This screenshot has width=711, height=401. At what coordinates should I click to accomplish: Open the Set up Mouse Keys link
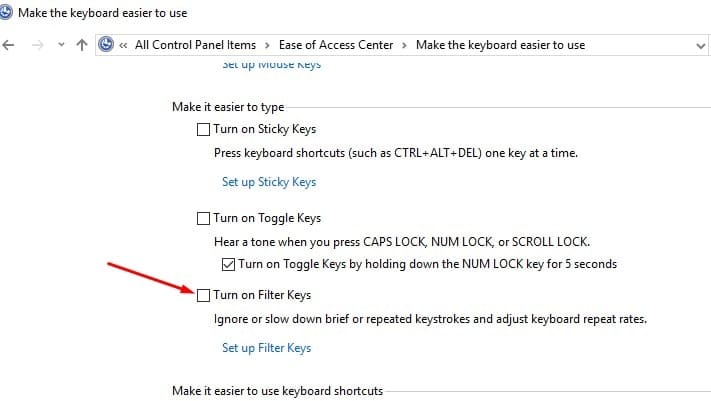click(x=271, y=67)
